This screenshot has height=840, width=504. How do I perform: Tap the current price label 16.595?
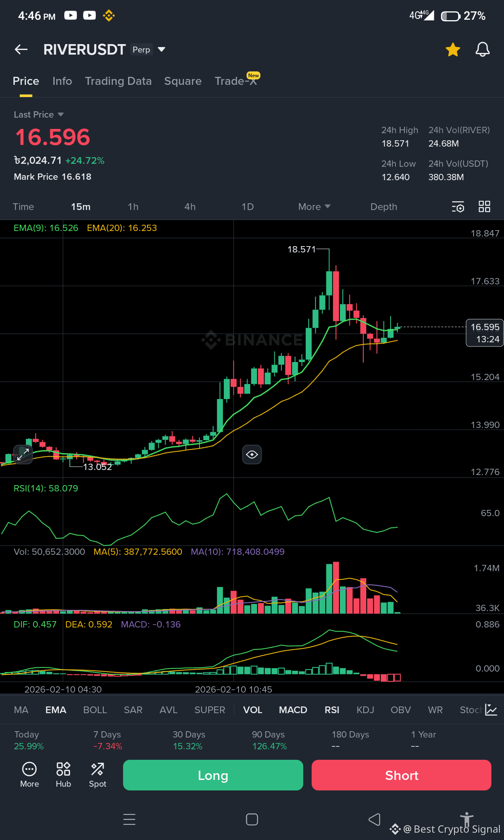click(485, 333)
